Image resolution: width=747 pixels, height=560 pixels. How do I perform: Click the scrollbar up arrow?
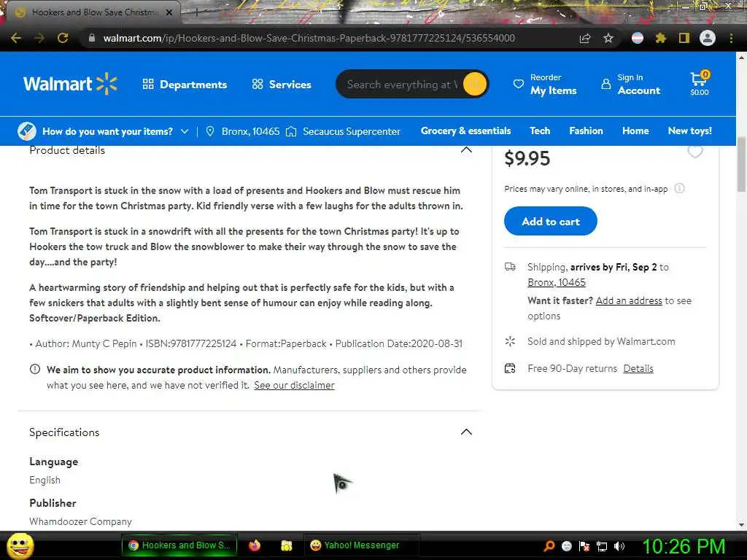point(741,57)
